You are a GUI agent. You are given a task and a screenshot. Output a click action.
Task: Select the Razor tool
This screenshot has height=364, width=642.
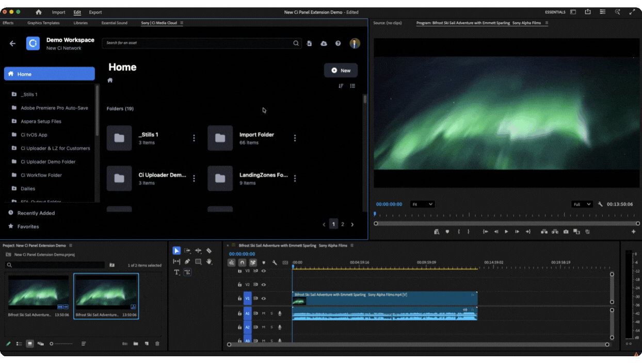click(209, 251)
